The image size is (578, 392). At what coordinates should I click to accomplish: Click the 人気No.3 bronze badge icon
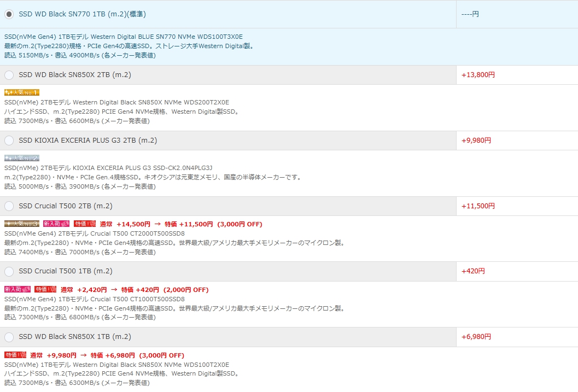pos(22,224)
